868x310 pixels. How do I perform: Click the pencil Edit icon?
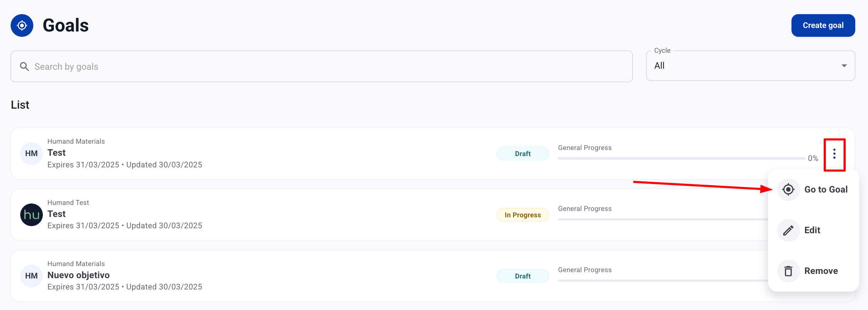point(788,230)
